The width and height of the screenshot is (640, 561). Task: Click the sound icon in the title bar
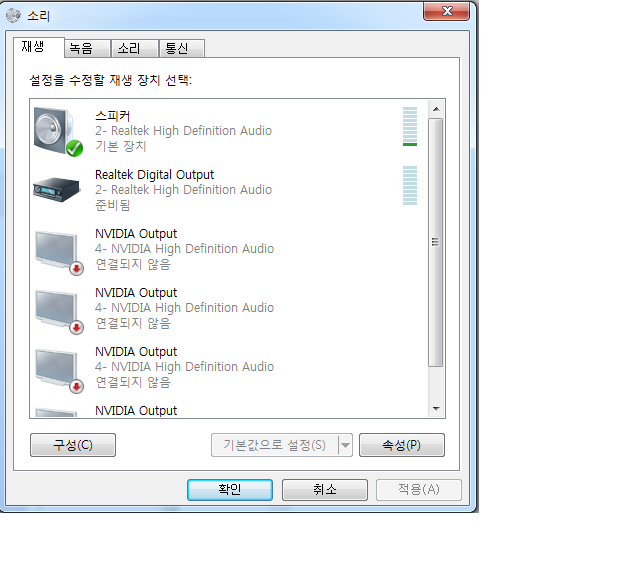pos(13,16)
